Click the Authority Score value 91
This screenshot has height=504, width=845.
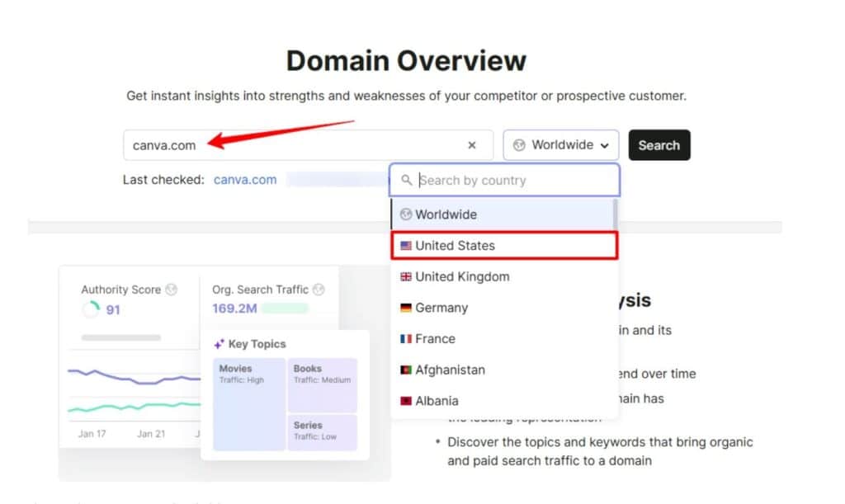coord(112,309)
